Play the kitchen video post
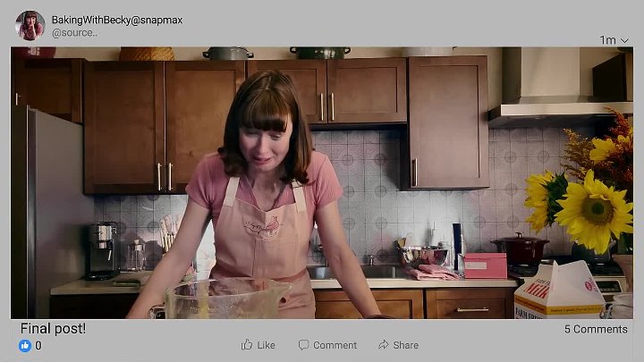This screenshot has height=362, width=644. [322, 182]
